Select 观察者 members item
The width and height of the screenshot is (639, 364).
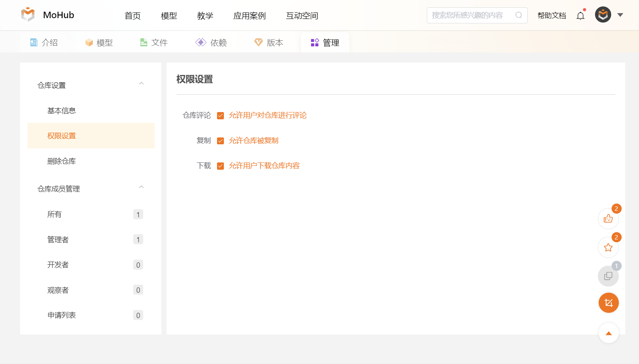click(91, 290)
